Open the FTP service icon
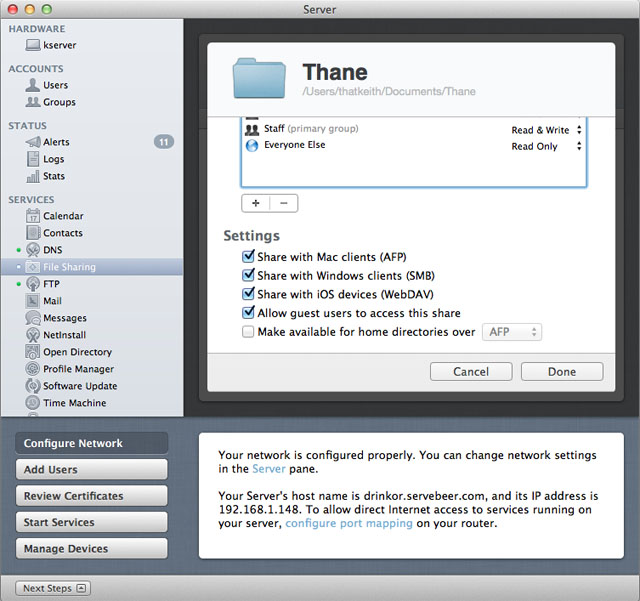 [x=33, y=284]
